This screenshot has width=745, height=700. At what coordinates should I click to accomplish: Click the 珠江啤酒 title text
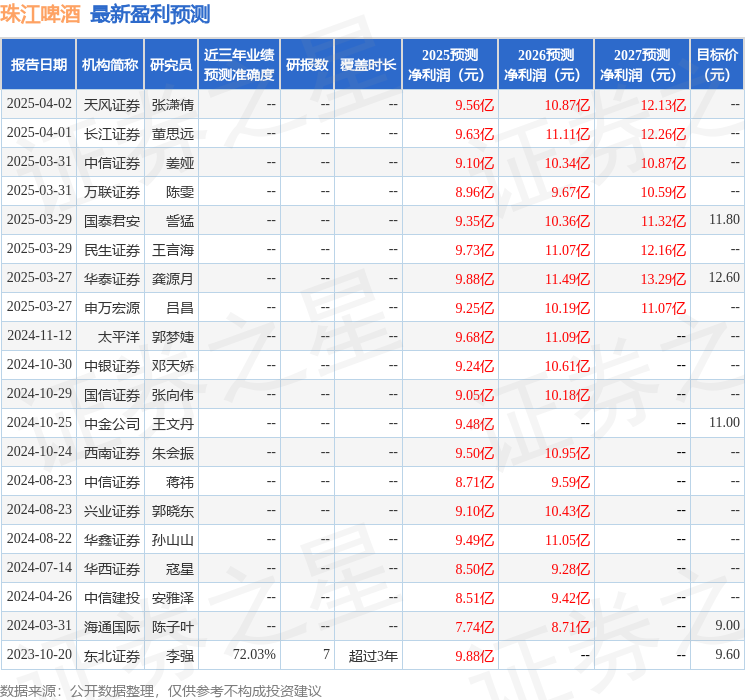point(41,14)
